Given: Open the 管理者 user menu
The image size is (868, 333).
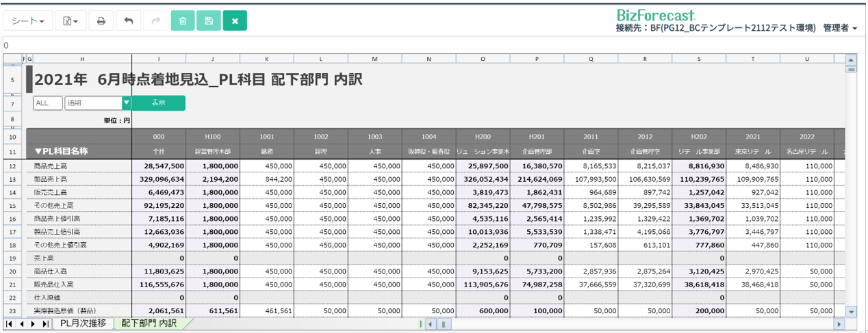Looking at the screenshot, I should pos(840,28).
